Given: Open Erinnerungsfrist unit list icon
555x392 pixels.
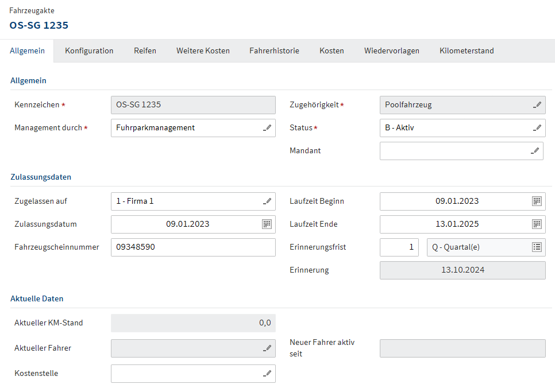Looking at the screenshot, I should pyautogui.click(x=537, y=247).
